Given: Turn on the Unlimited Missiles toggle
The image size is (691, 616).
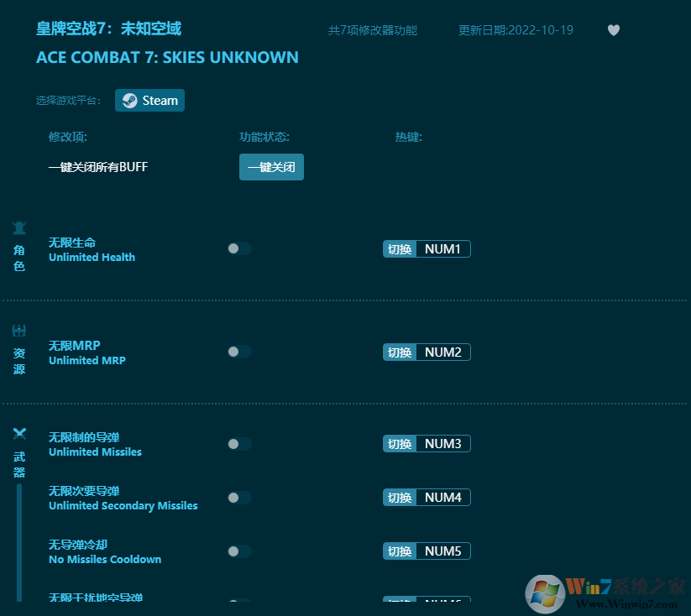Looking at the screenshot, I should coord(239,444).
